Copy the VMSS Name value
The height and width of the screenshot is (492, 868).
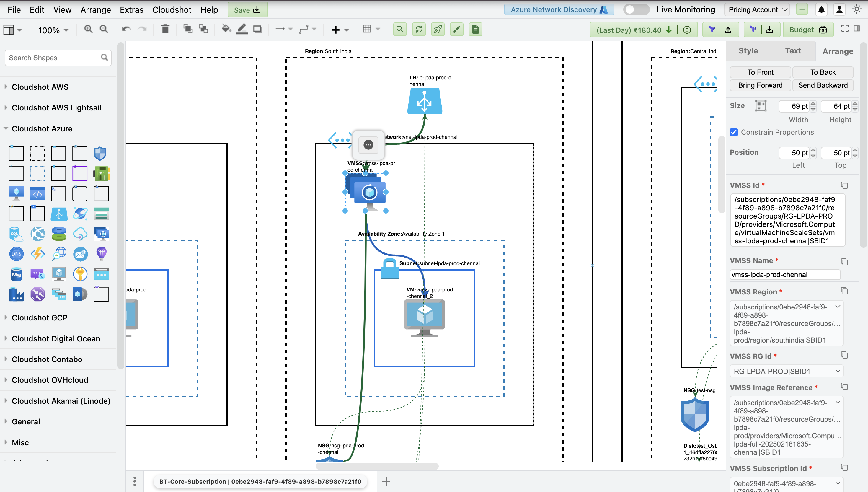click(x=844, y=262)
